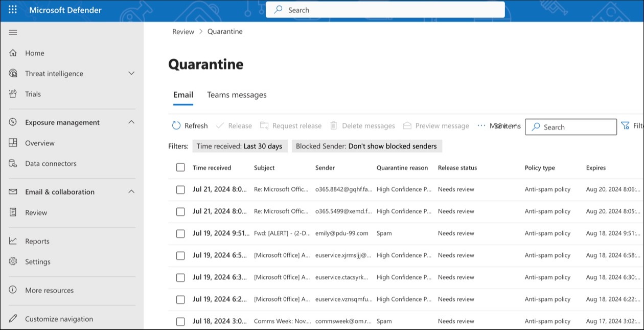Open Preview message via its envelope icon

(x=407, y=125)
